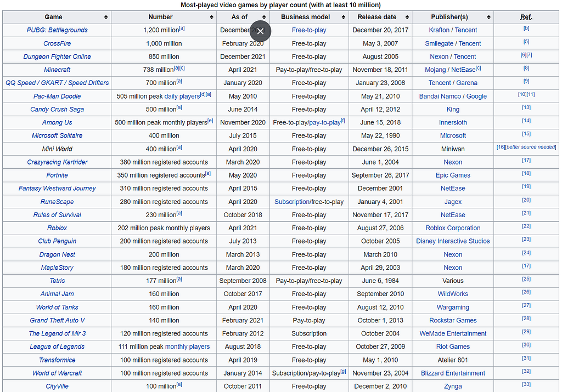Click the daily players link
Screen dimensions: 562x392
tap(182, 96)
